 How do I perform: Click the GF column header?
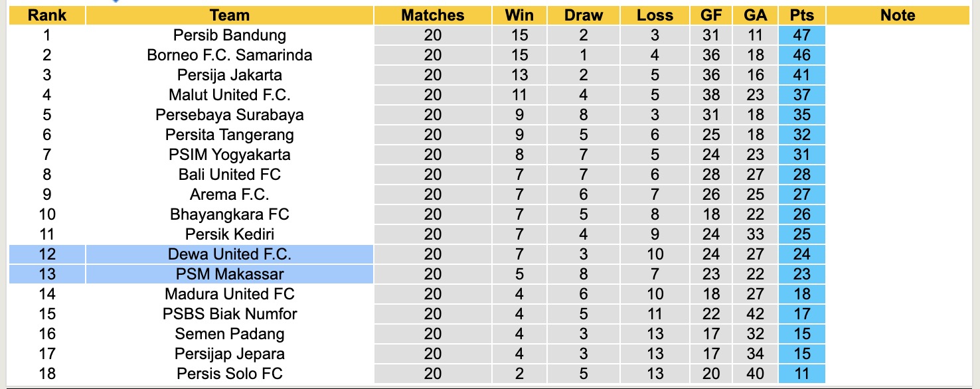tap(710, 15)
